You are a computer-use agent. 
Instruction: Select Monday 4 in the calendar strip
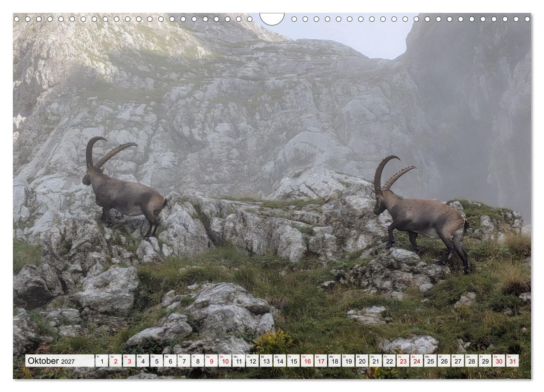142,361
